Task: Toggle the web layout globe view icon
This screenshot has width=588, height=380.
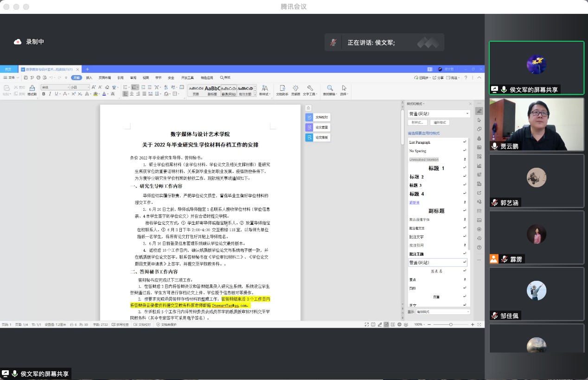Action: point(399,324)
